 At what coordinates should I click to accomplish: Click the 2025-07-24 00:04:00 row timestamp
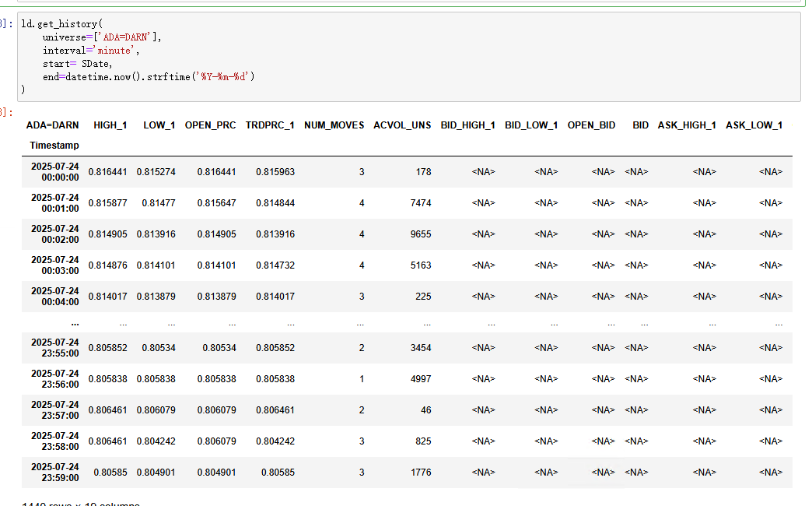55,297
